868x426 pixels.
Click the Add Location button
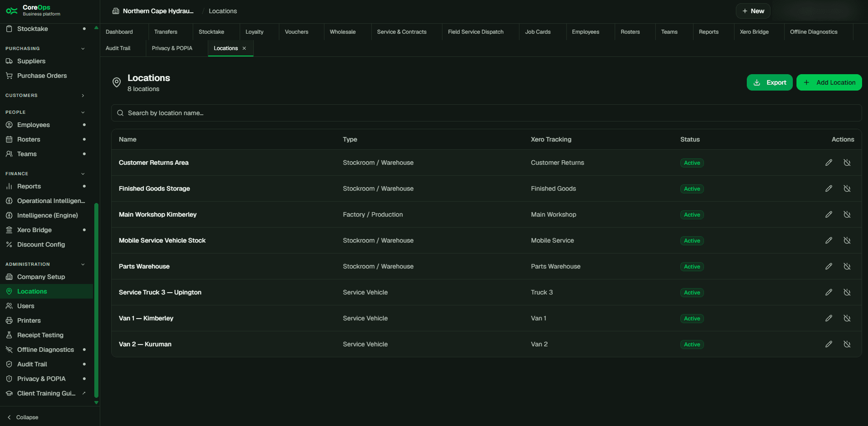tap(829, 82)
